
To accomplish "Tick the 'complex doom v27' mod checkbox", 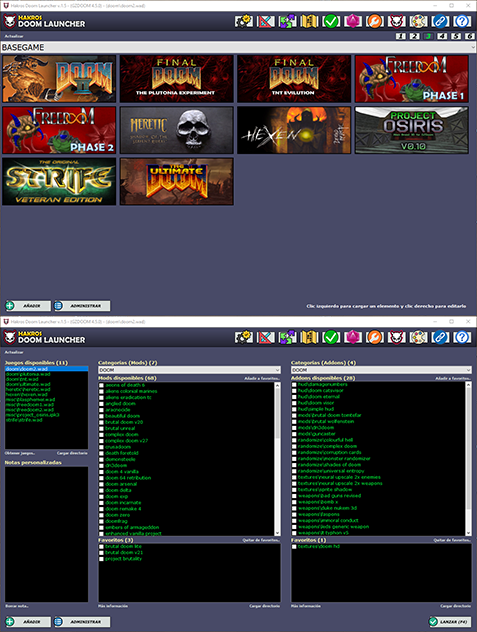I will click(x=102, y=441).
